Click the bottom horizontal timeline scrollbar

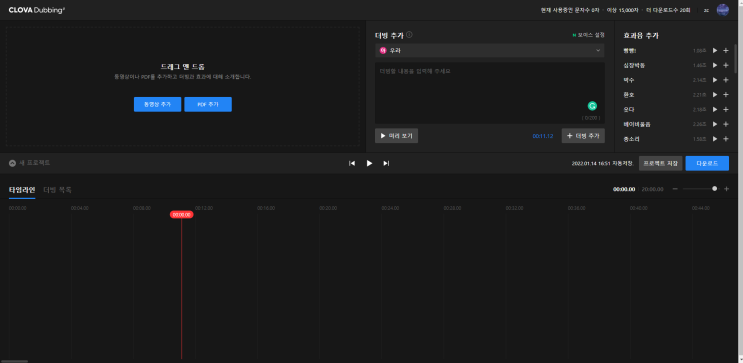click(14, 361)
